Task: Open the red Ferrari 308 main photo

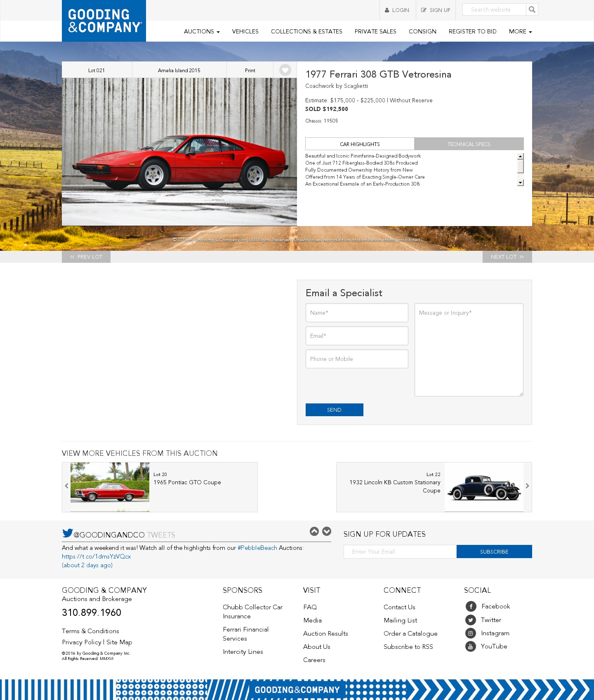Action: point(179,152)
